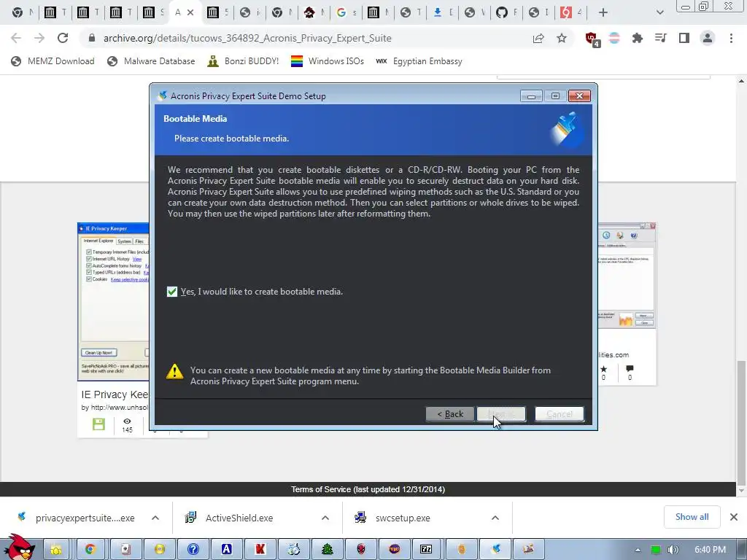View site info via the padlock icon
Viewport: 747px width, 560px height.
[92, 38]
